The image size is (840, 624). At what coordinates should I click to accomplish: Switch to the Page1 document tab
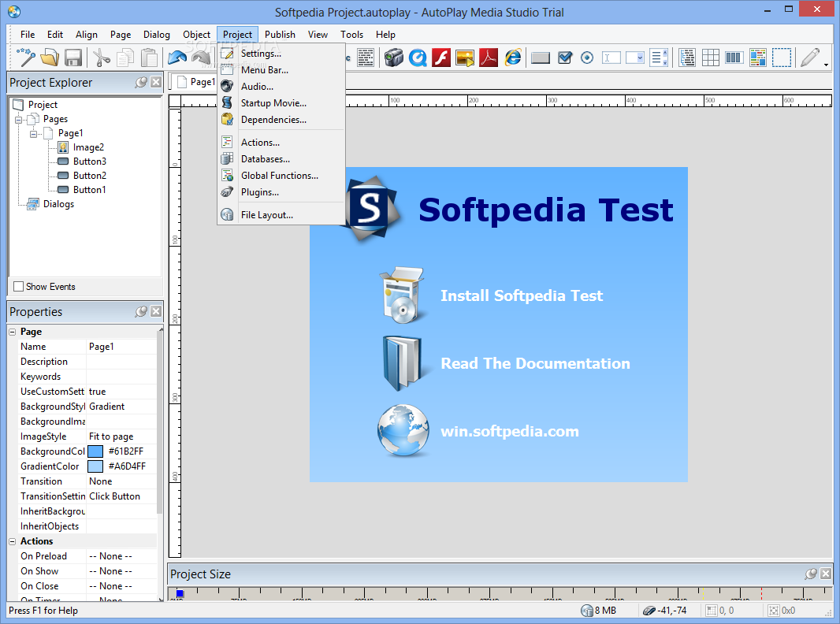pyautogui.click(x=195, y=82)
